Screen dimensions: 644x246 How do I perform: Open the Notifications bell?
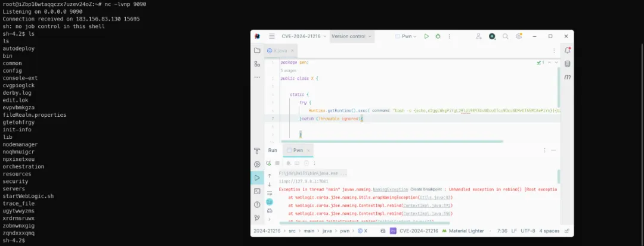(567, 51)
